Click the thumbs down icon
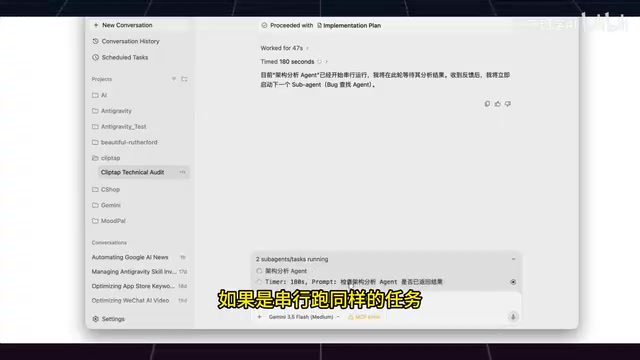The width and height of the screenshot is (640, 360). click(508, 104)
